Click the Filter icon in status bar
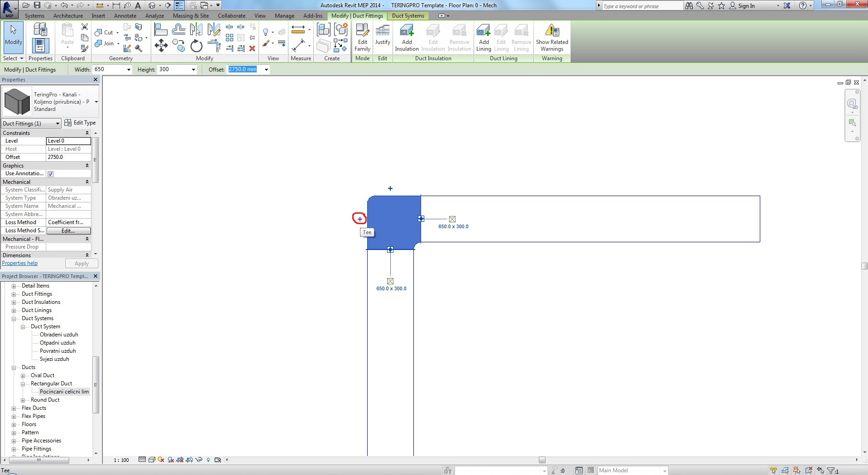Viewport: 868px width, 475px height. click(831, 470)
